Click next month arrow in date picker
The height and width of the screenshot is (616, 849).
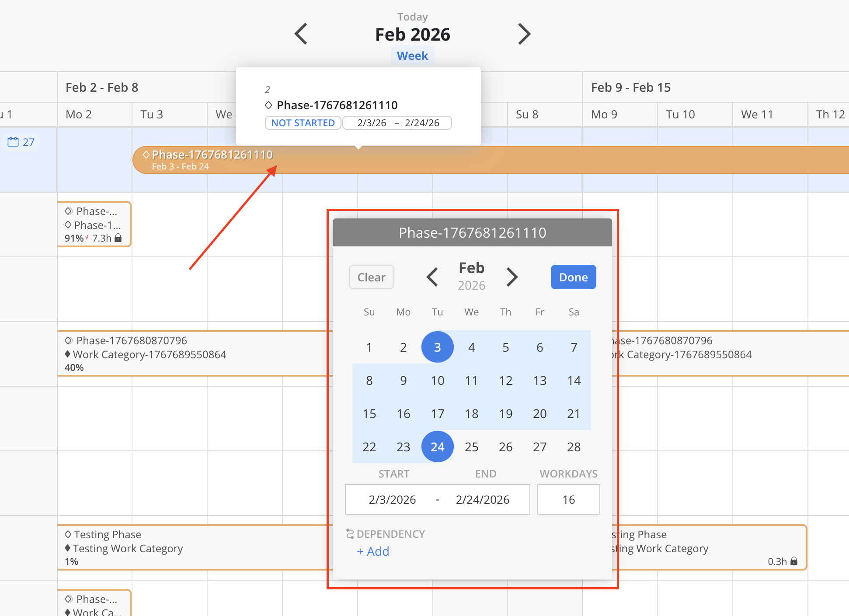click(512, 277)
